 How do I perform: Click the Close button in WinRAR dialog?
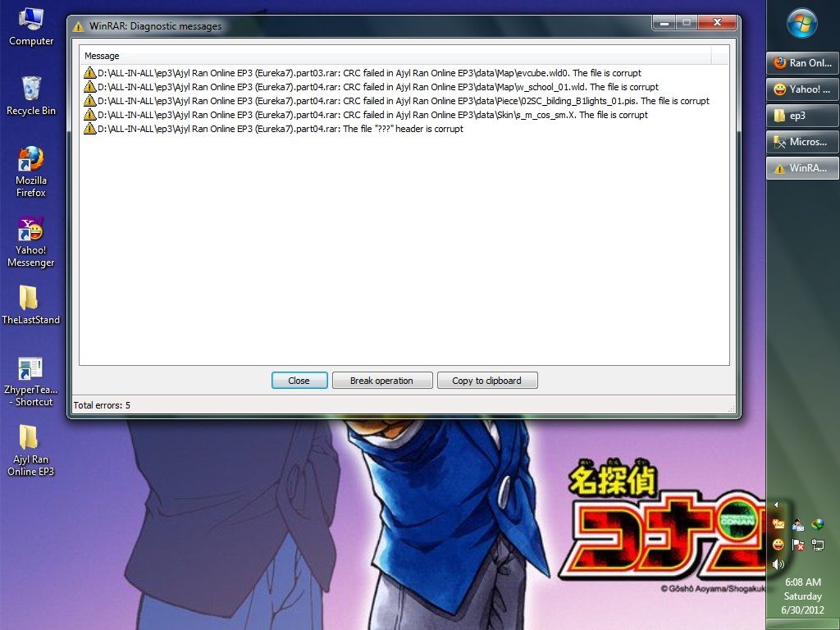tap(299, 381)
